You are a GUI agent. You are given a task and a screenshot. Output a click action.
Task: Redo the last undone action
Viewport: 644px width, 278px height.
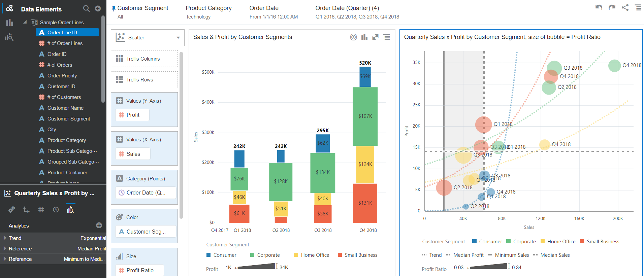[612, 7]
